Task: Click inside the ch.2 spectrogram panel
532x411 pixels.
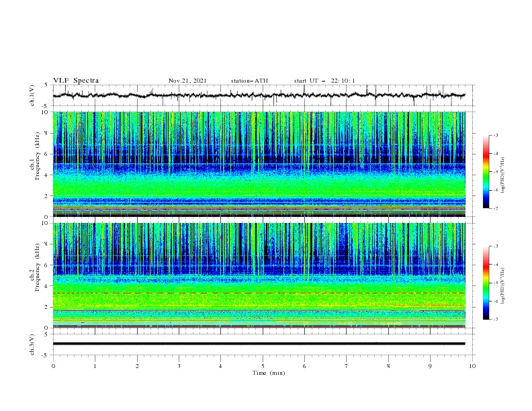Action: coord(259,275)
